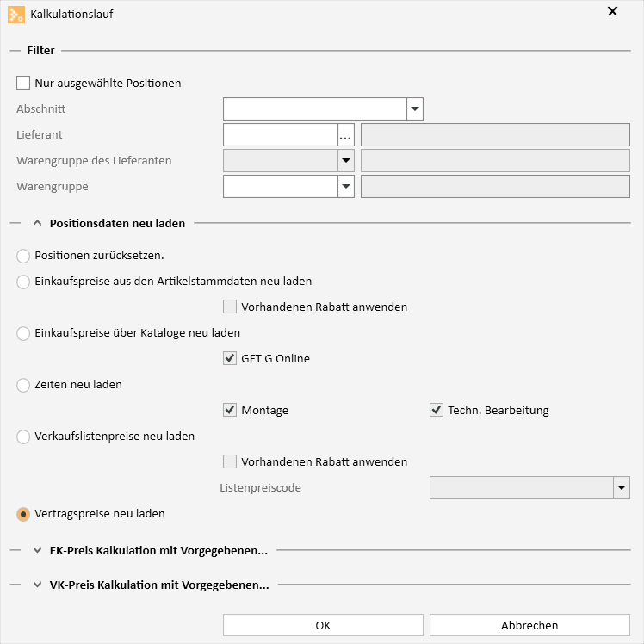Click the Kalkulationslauf app icon in title bar
Viewport: 644px width, 644px height.
(16, 15)
